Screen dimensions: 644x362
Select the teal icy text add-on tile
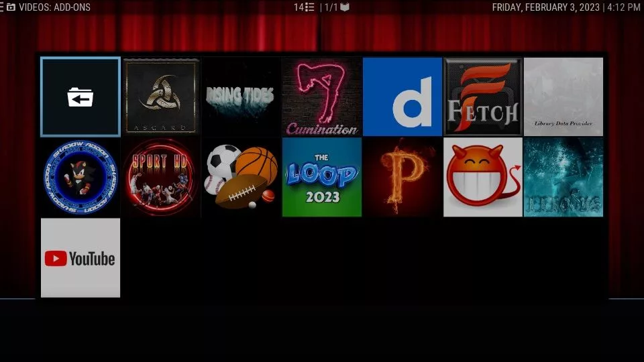(x=563, y=177)
